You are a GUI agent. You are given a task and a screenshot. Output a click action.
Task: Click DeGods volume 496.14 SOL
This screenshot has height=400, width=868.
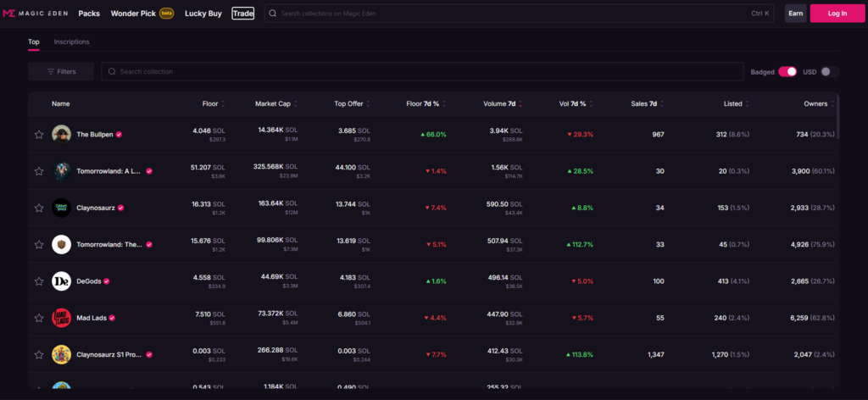pyautogui.click(x=504, y=277)
